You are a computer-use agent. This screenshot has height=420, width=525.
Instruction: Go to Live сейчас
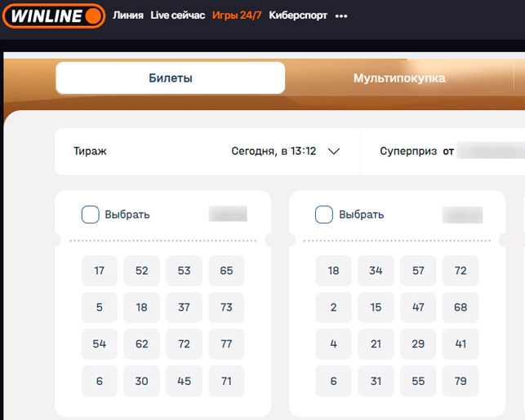(177, 15)
